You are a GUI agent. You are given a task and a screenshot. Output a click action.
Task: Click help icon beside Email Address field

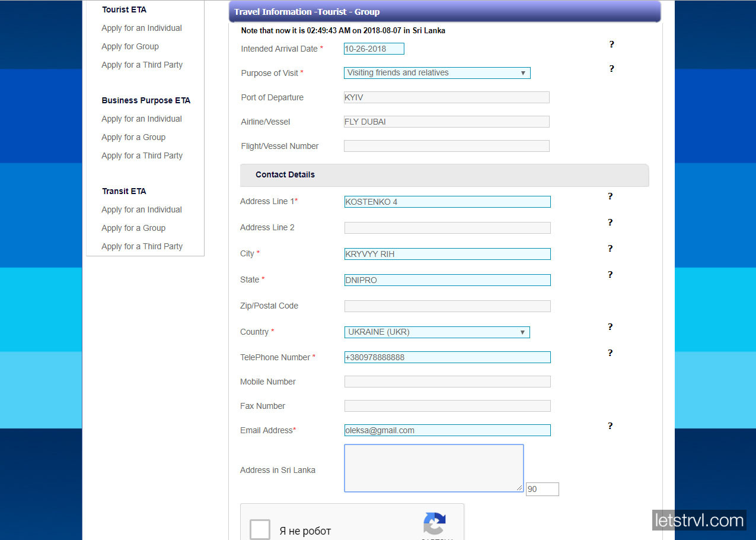point(610,426)
